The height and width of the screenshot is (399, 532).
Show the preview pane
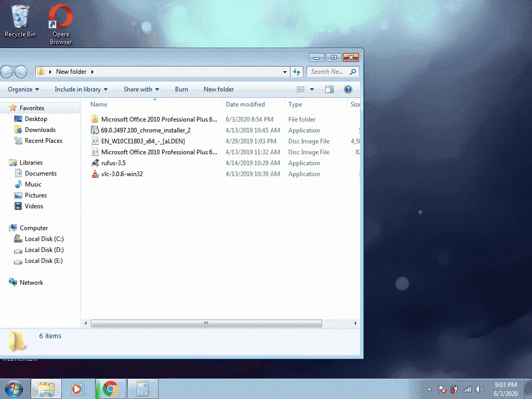pos(329,89)
